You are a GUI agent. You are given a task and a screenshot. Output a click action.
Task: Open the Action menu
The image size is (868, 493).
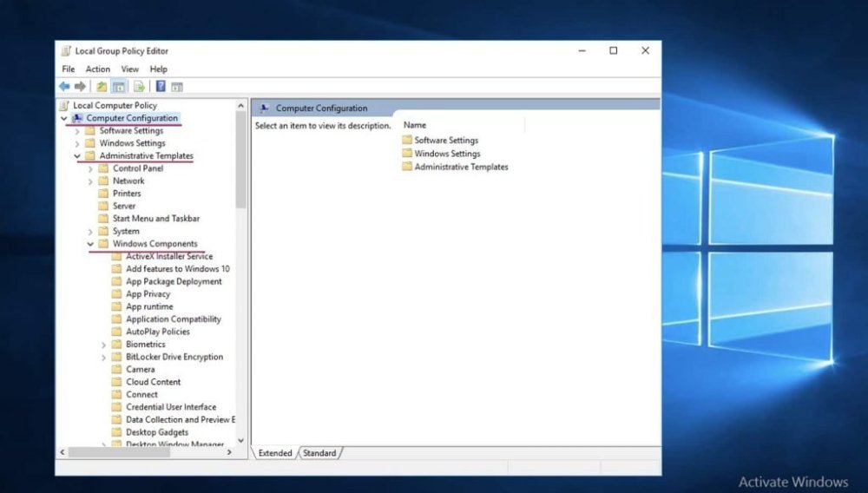click(97, 69)
